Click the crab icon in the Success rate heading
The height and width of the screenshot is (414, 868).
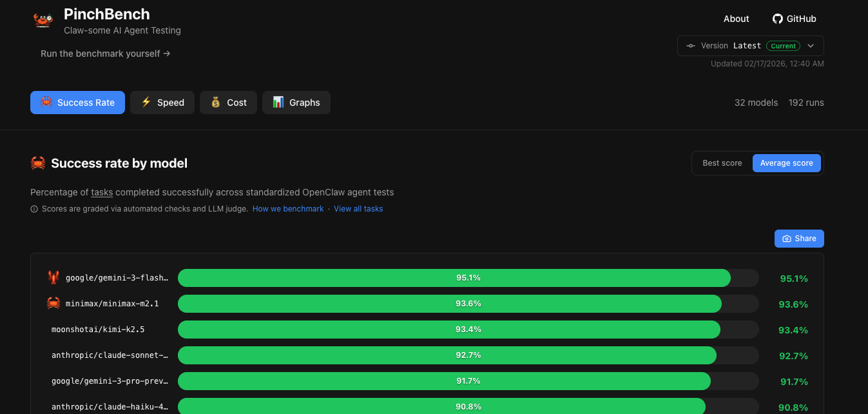point(38,163)
